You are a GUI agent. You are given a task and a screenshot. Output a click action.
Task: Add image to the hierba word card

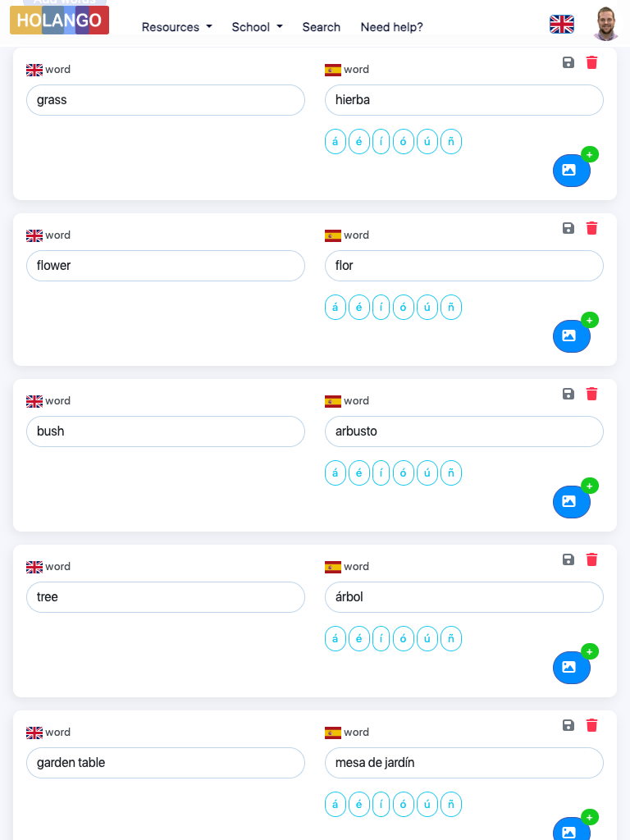pyautogui.click(x=572, y=170)
